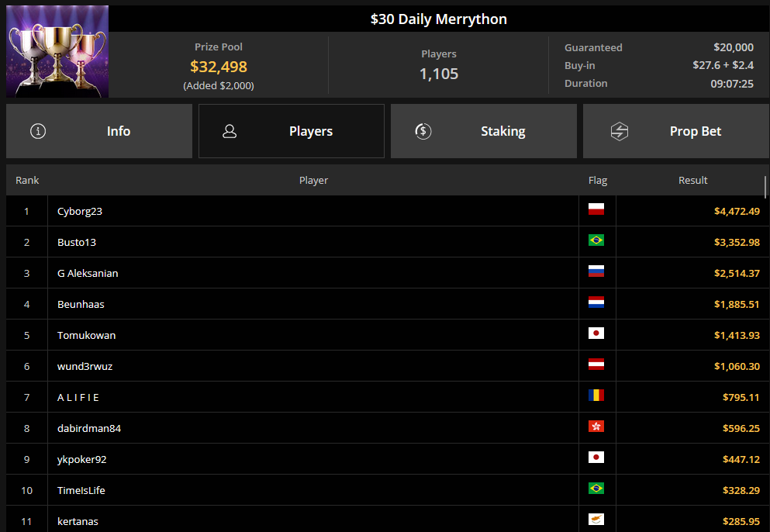
Task: Click Busto13's Brazil flag icon
Action: click(596, 240)
